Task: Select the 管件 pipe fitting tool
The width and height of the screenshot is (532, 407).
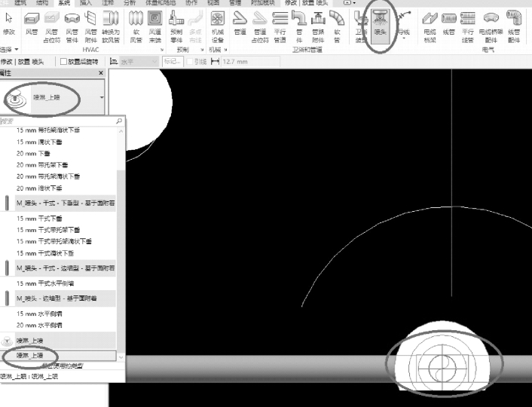Action: [299, 26]
